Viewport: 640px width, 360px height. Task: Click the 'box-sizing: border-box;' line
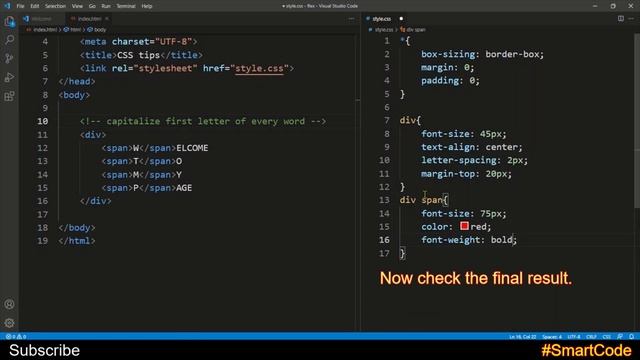pos(482,54)
